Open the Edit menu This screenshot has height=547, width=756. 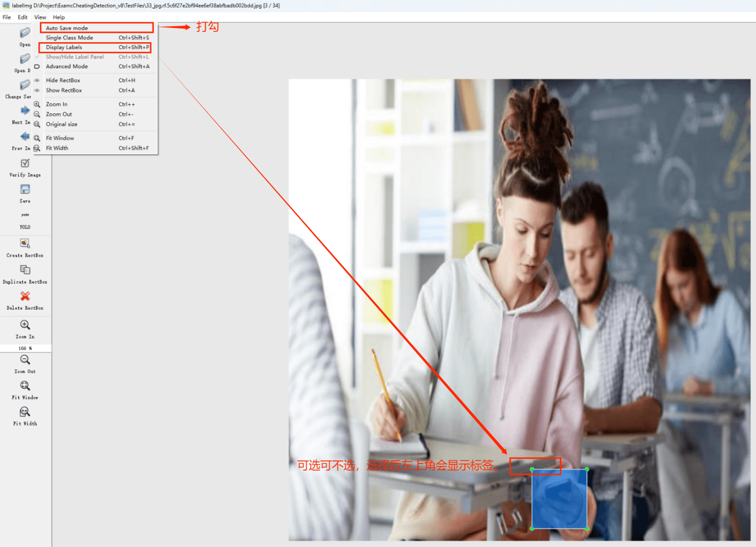click(23, 17)
